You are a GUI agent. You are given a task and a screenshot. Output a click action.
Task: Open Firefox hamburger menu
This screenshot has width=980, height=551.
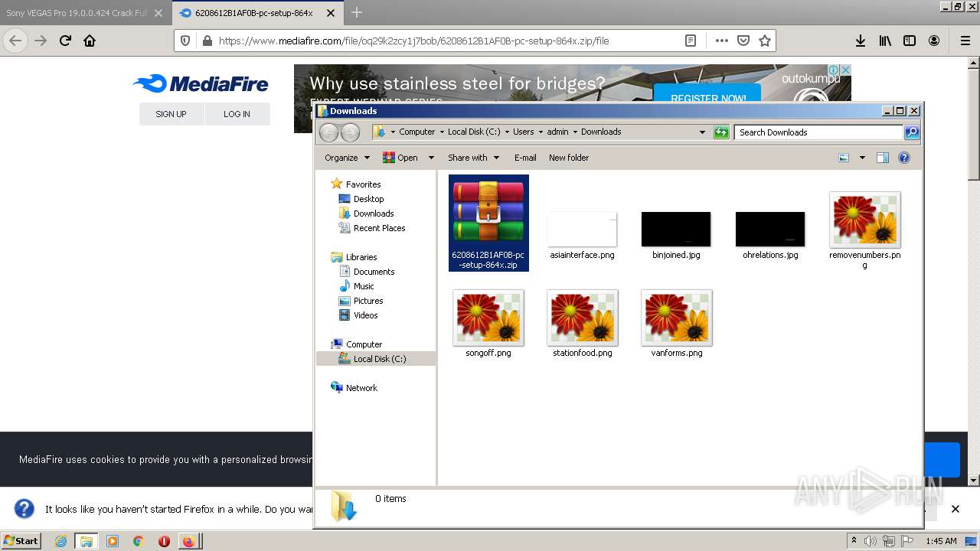pyautogui.click(x=965, y=41)
